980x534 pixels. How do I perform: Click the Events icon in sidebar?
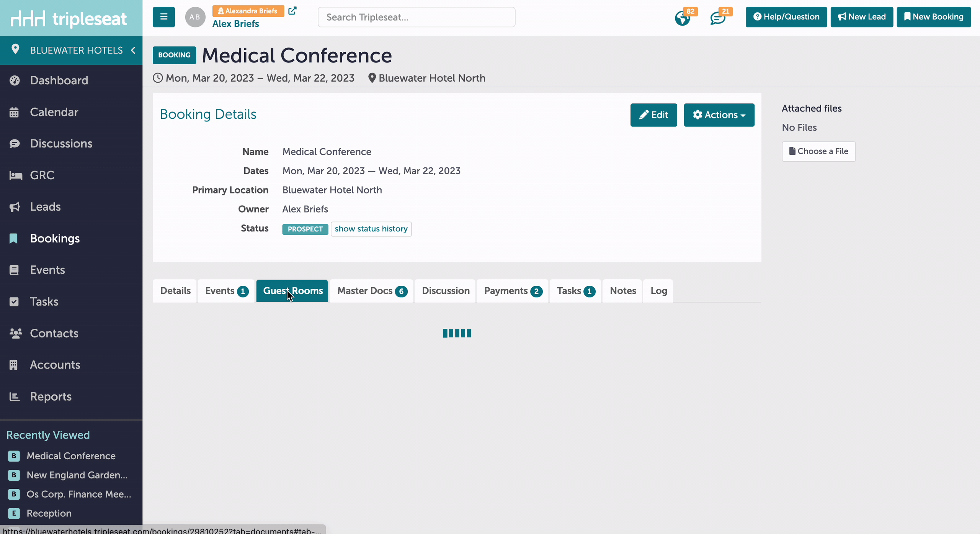point(14,270)
